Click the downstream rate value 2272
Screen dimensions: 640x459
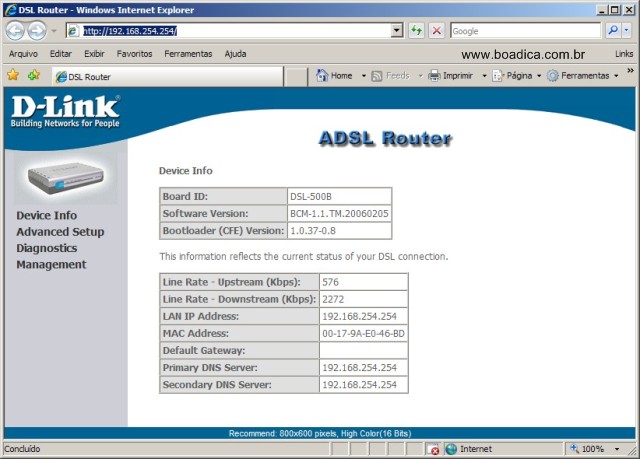point(333,299)
